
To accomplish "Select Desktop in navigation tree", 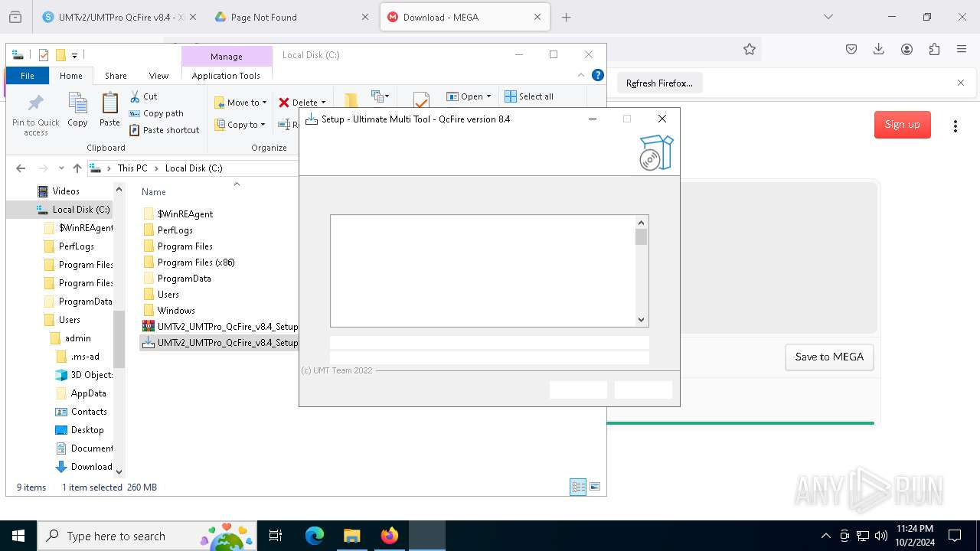I will [x=87, y=430].
